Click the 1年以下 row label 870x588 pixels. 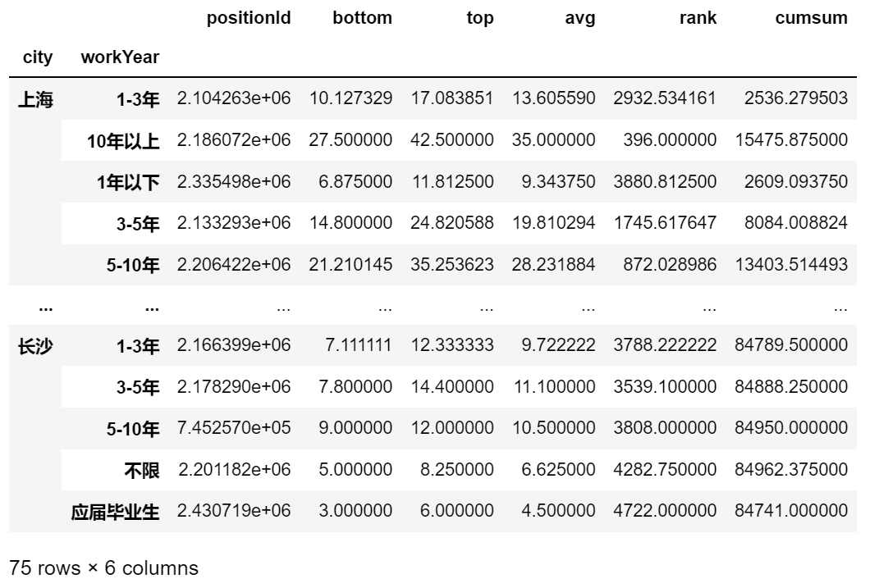[x=128, y=182]
